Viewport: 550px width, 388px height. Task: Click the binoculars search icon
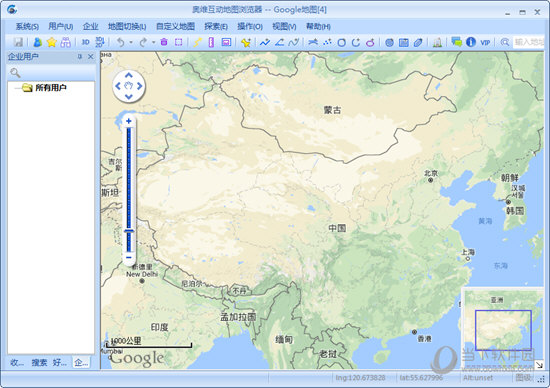[66, 42]
